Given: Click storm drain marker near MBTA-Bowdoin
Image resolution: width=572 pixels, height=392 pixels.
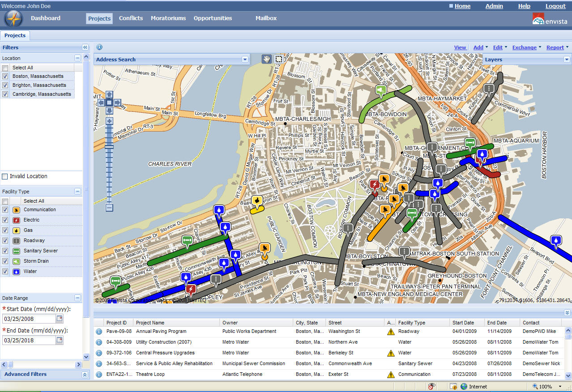Looking at the screenshot, I should 381,91.
